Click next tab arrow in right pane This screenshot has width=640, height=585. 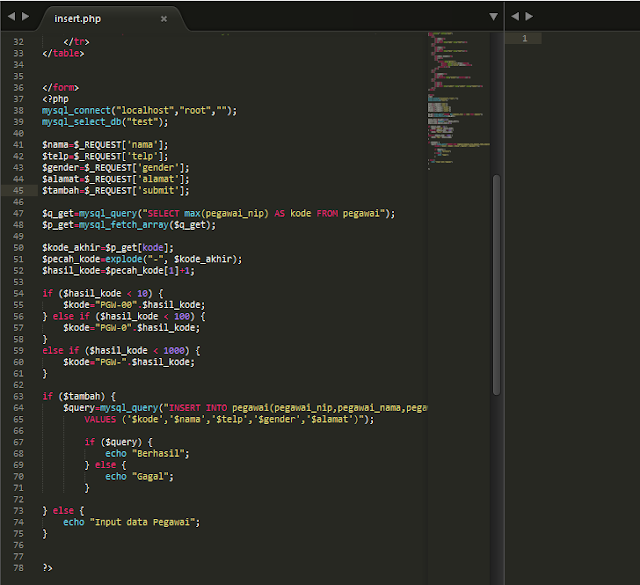529,16
